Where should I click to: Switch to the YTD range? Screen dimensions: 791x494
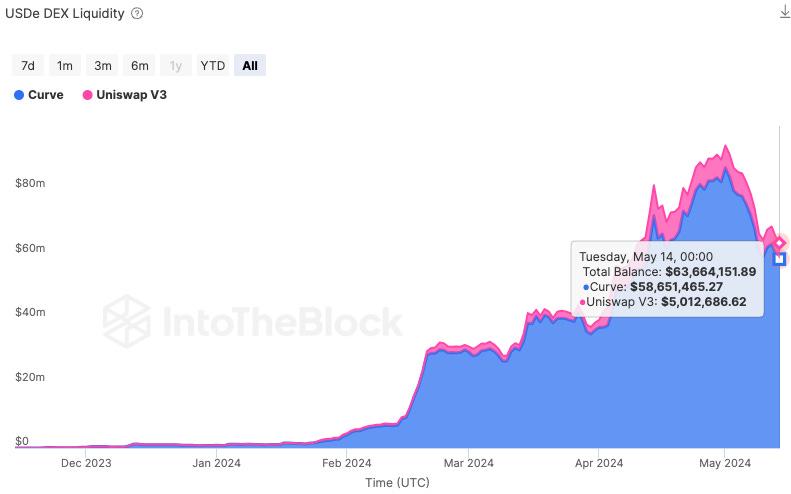[x=212, y=66]
